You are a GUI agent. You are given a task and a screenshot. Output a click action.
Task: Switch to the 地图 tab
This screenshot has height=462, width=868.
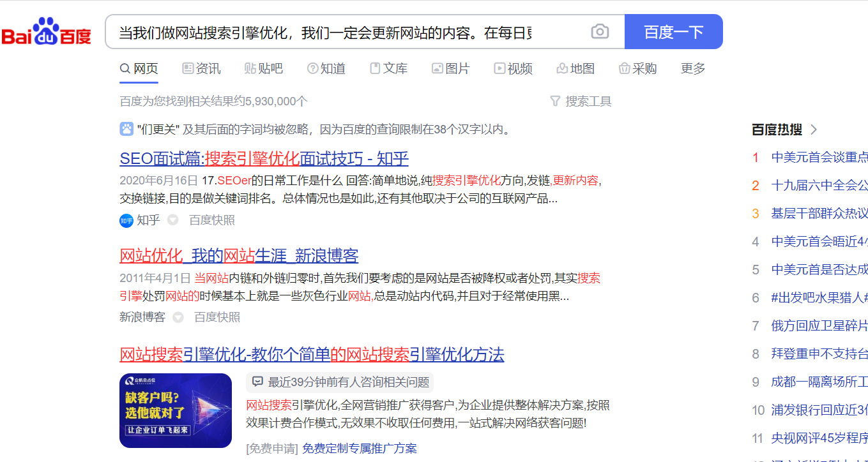(x=575, y=68)
